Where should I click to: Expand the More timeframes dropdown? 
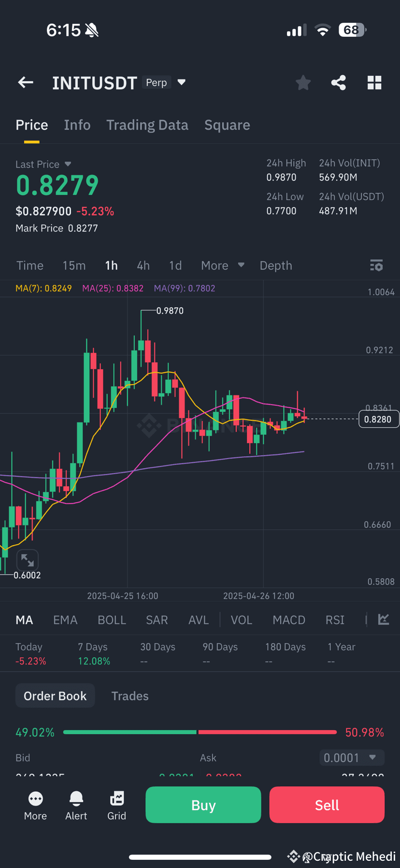click(223, 265)
